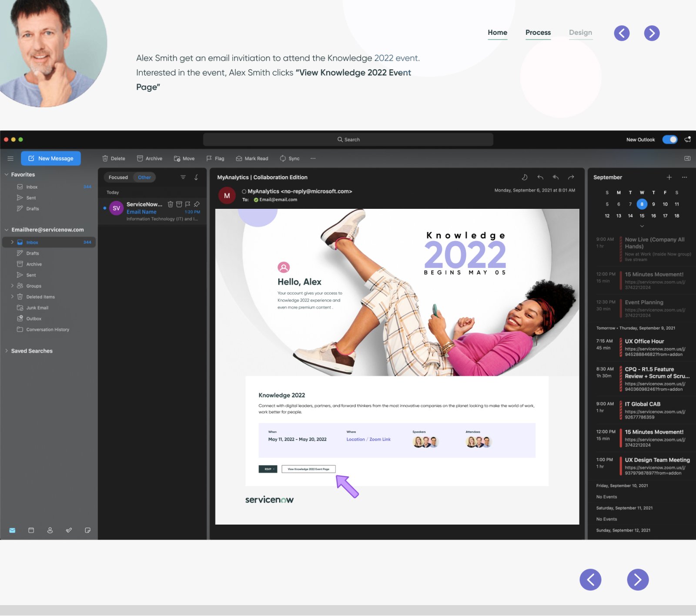Collapse the Favorites section
This screenshot has width=696, height=616.
coord(7,174)
